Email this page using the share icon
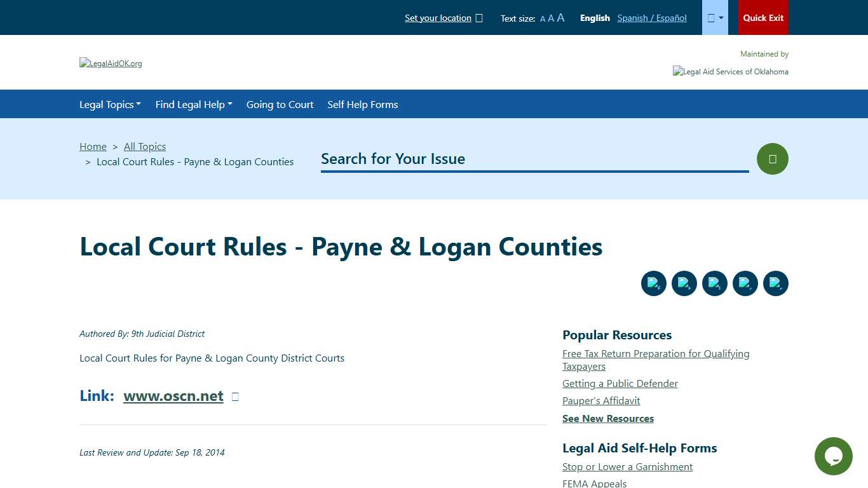868x488 pixels. (745, 283)
